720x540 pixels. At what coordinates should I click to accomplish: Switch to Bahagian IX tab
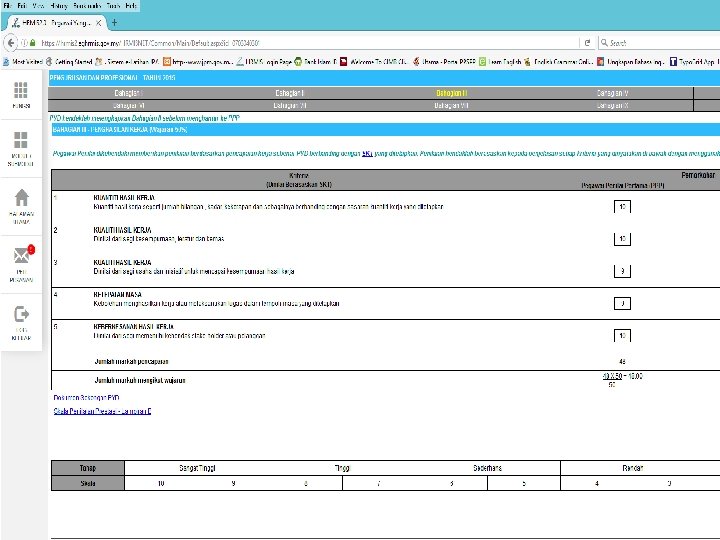pos(613,106)
